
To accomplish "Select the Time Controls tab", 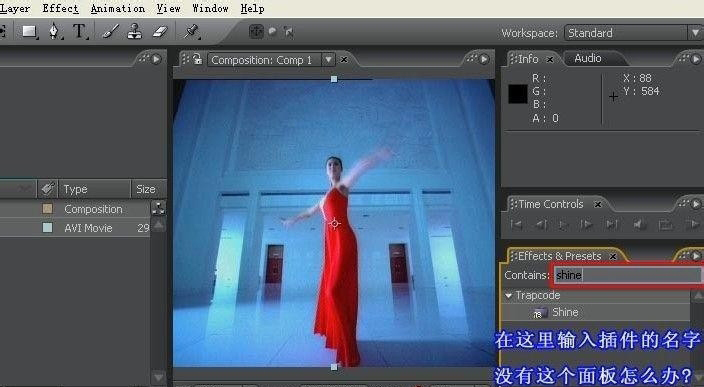I will (x=550, y=204).
